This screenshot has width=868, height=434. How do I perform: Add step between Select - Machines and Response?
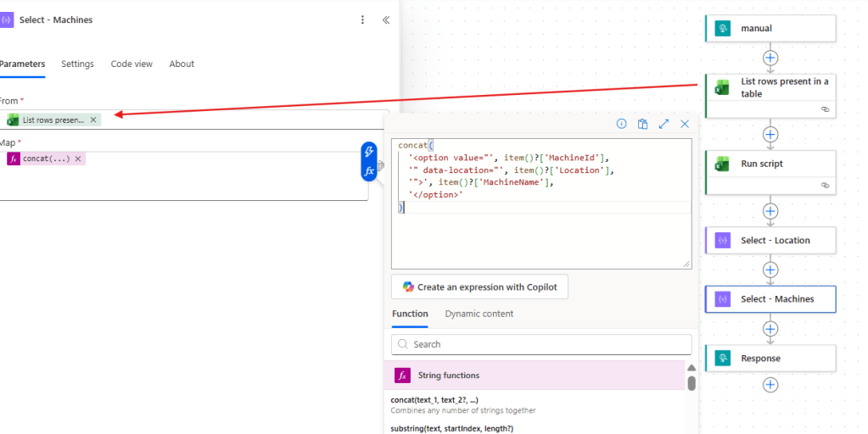point(770,329)
